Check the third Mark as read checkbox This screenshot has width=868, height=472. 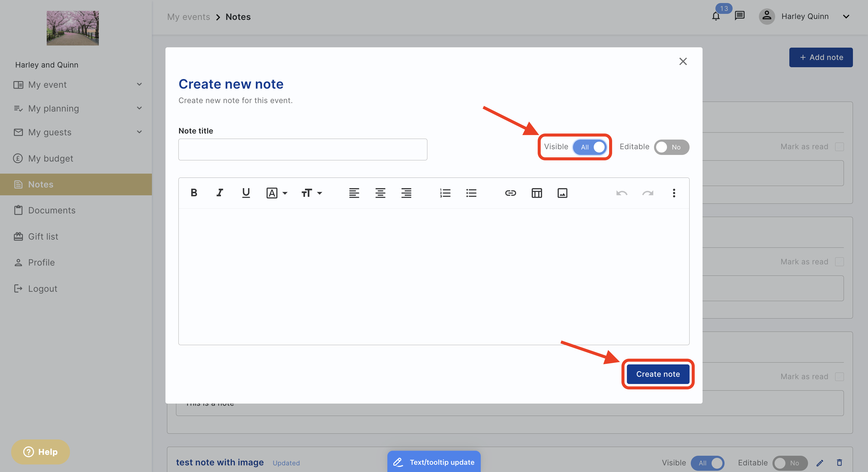tap(839, 377)
